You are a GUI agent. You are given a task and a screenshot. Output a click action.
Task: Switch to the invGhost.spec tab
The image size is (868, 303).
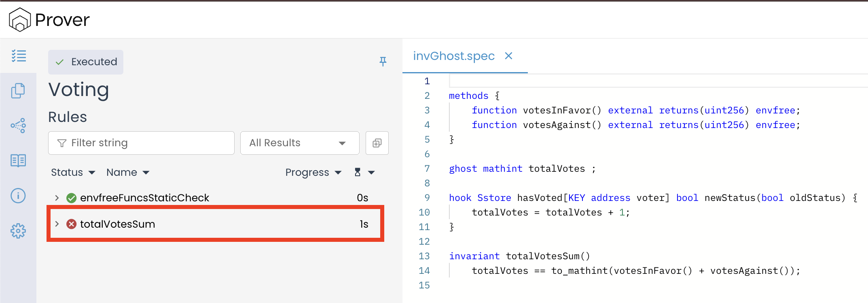point(453,56)
